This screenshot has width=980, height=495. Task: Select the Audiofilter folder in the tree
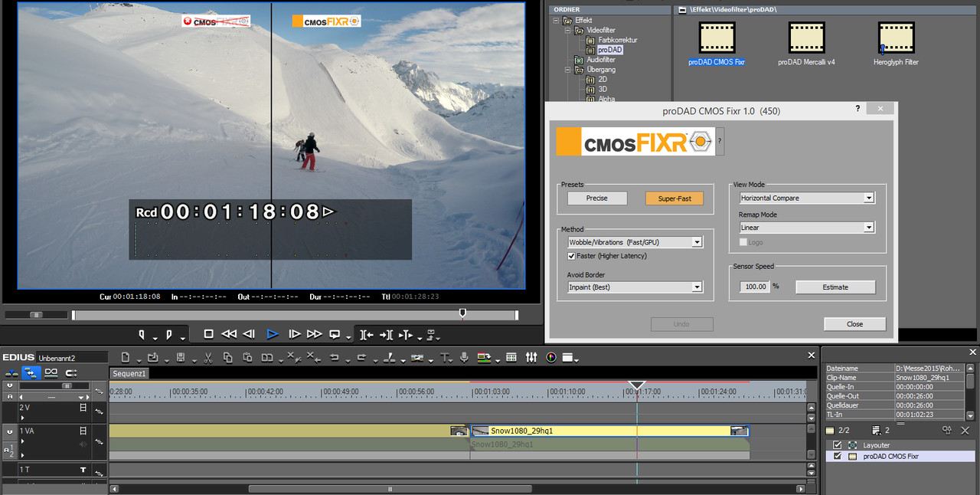[600, 60]
